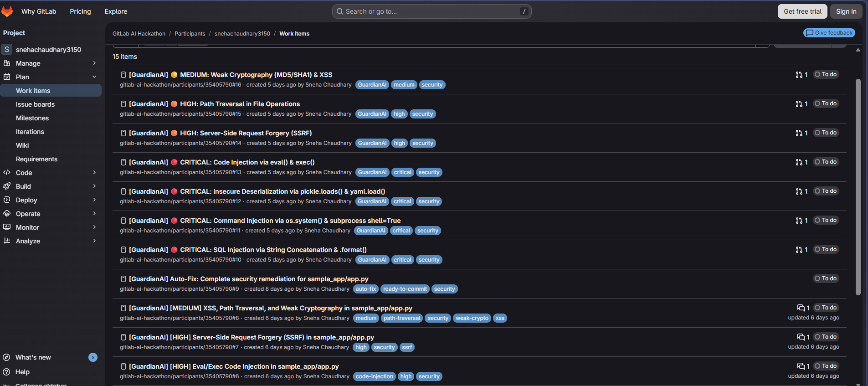Screen dimensions: 868x386
Task: Click 'To do' status on Auto-Fix item
Action: tap(826, 278)
